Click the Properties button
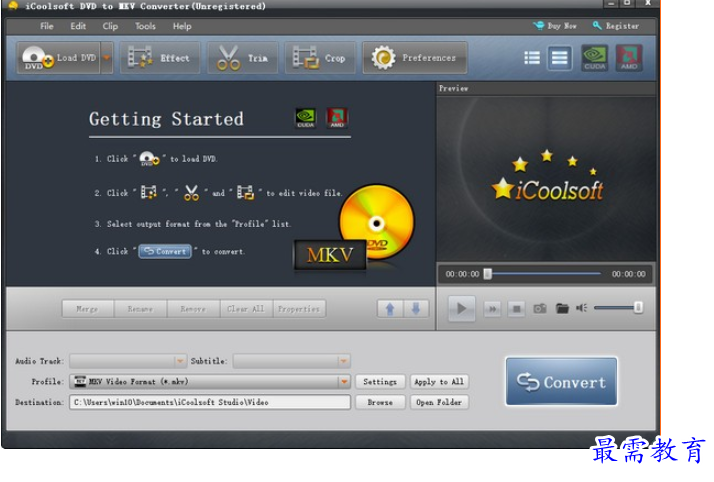 click(299, 309)
